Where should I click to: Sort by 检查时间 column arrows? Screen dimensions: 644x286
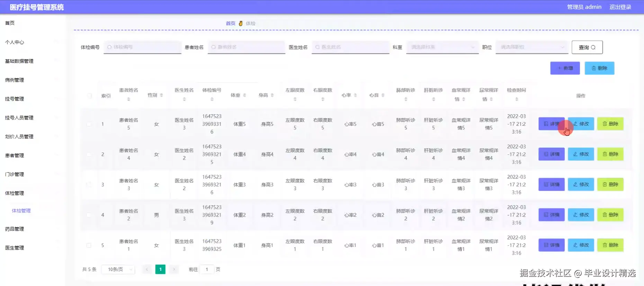pyautogui.click(x=517, y=99)
